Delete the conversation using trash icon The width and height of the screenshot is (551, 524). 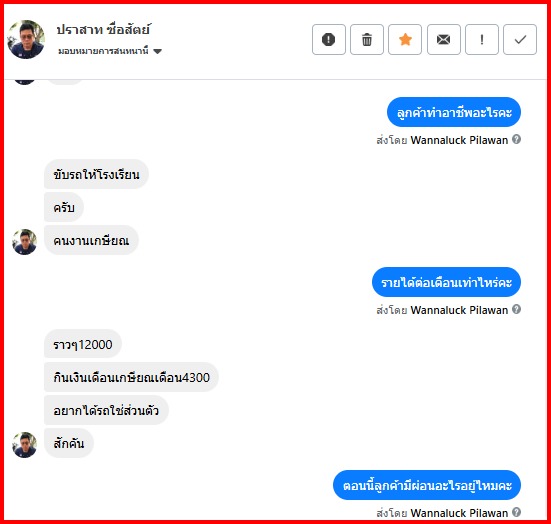(x=367, y=39)
